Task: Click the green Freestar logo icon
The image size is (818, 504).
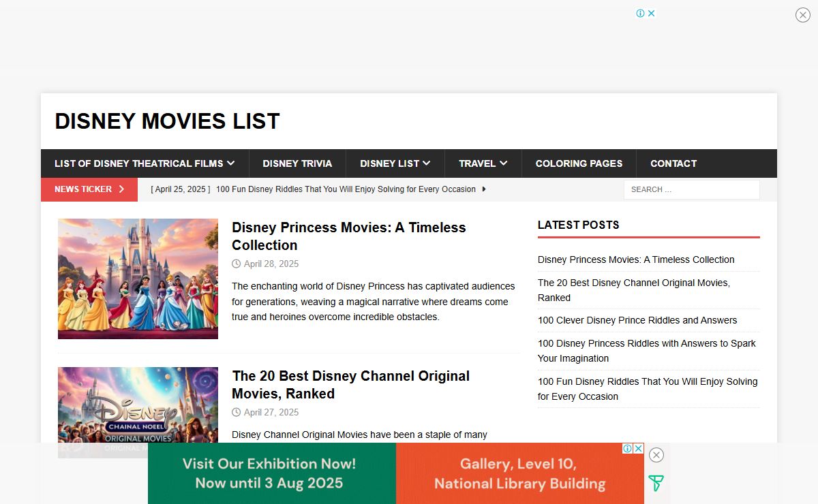Action: pyautogui.click(x=656, y=484)
